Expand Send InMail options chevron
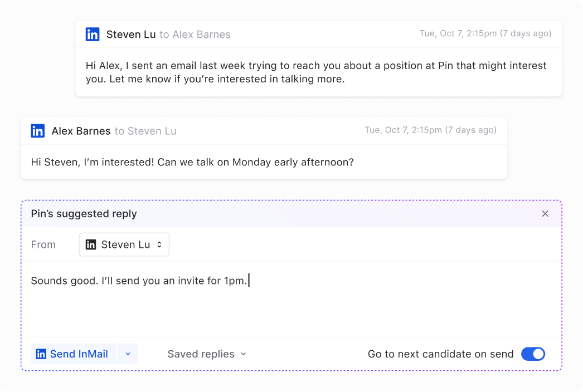 (x=128, y=354)
